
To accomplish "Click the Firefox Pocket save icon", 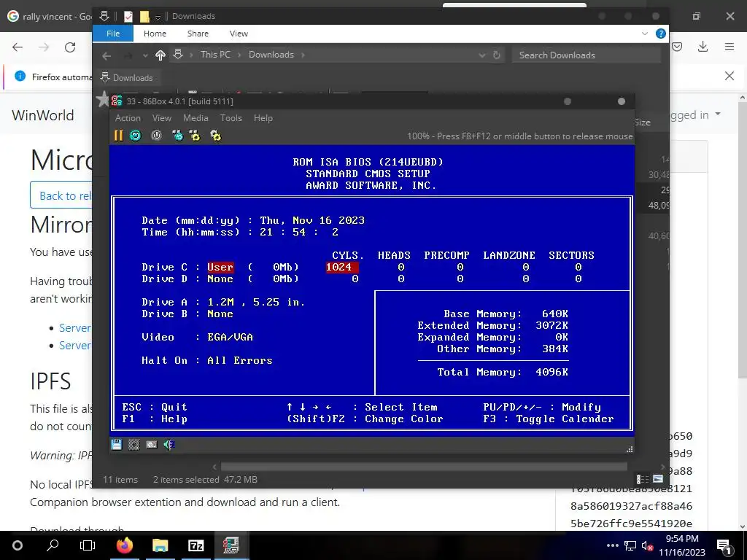I will point(677,47).
